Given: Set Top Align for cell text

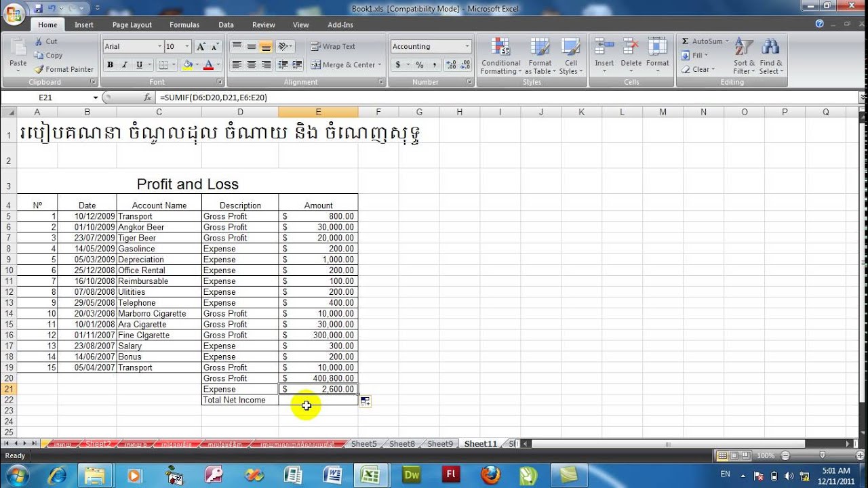Looking at the screenshot, I should (237, 47).
